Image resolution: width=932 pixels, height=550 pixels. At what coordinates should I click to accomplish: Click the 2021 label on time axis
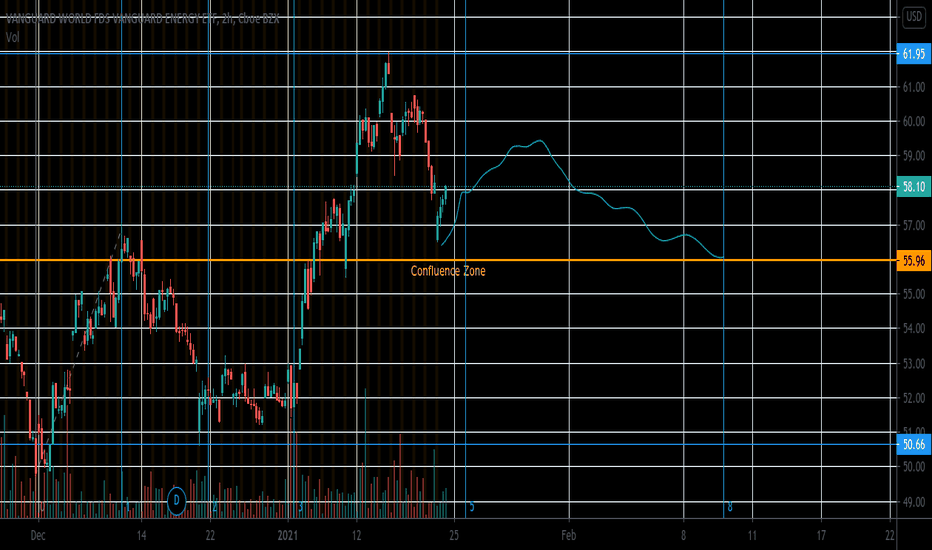click(288, 536)
